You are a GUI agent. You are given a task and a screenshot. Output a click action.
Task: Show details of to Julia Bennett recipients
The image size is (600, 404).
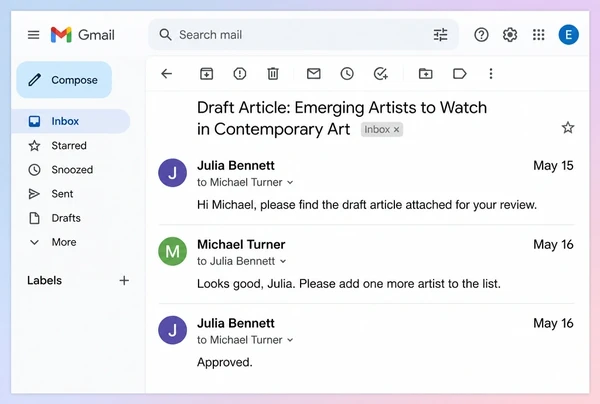tap(283, 261)
